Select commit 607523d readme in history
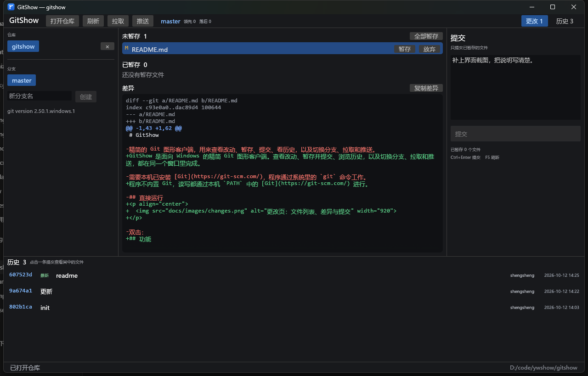The image size is (588, 376). tap(294, 275)
